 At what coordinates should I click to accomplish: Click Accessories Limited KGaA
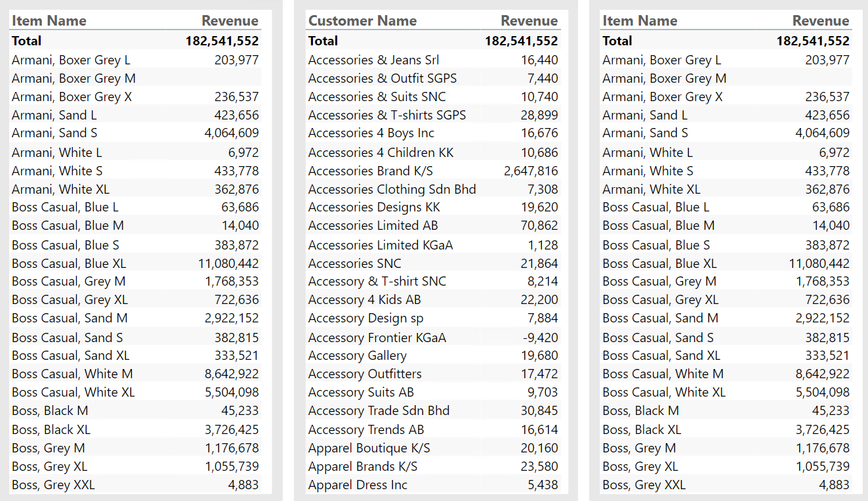(380, 245)
